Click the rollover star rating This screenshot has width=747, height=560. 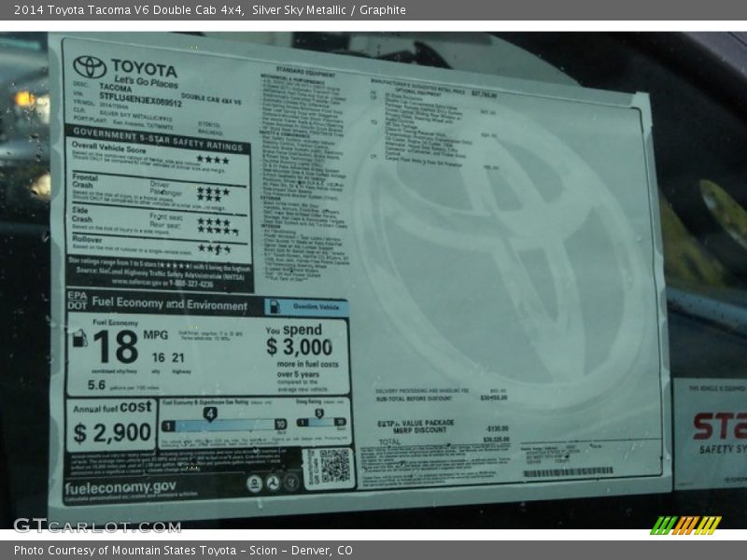[215, 248]
